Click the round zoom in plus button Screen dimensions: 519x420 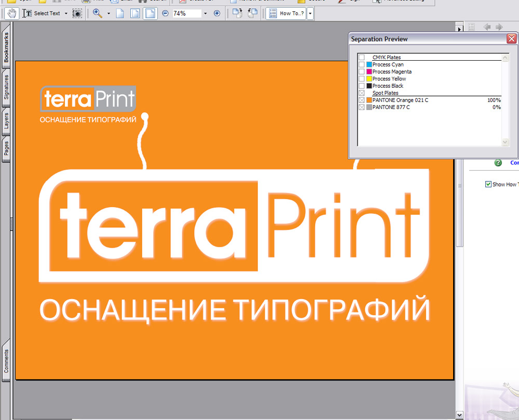[x=217, y=13]
